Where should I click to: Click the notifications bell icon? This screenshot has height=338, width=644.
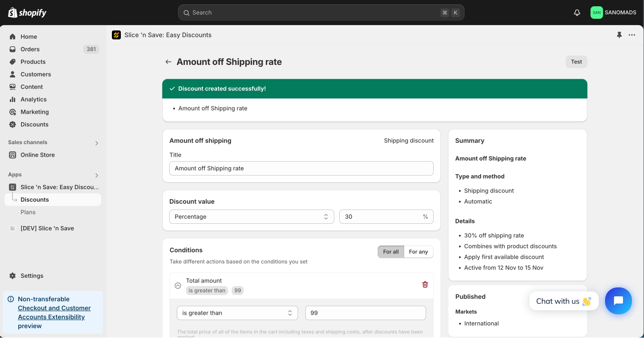[x=577, y=13]
